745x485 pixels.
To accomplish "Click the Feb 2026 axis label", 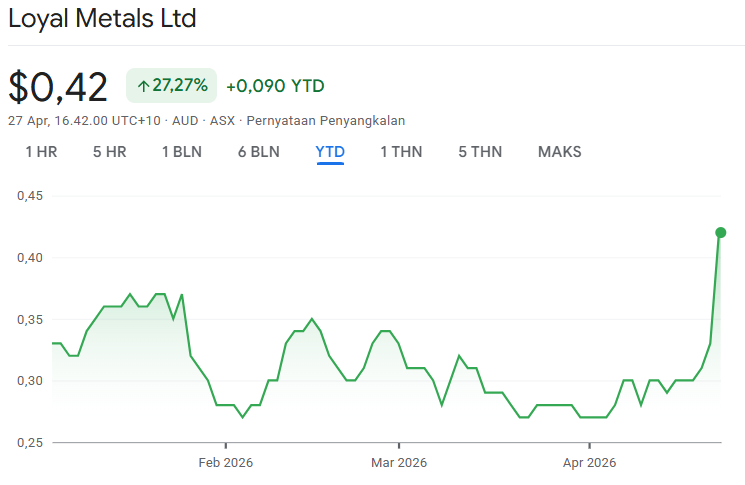I will (x=226, y=463).
